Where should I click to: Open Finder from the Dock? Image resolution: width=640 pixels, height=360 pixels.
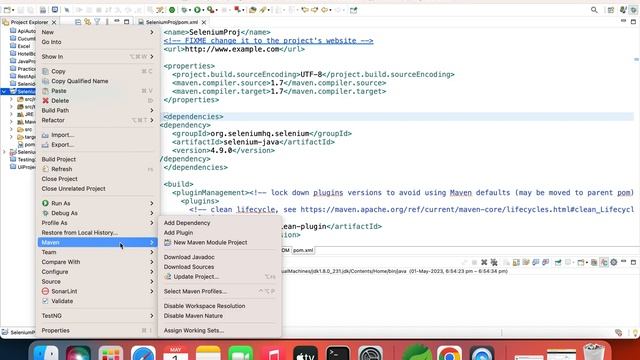[46, 353]
